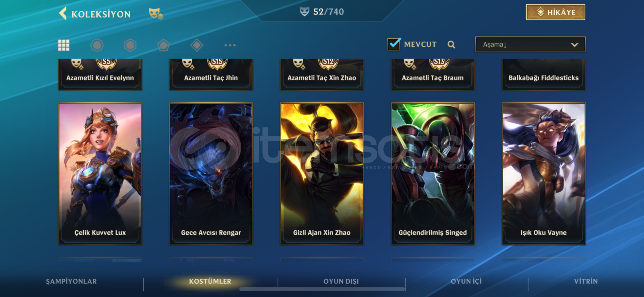Open the mask and coins skin icon
The width and height of the screenshot is (644, 297).
156,13
